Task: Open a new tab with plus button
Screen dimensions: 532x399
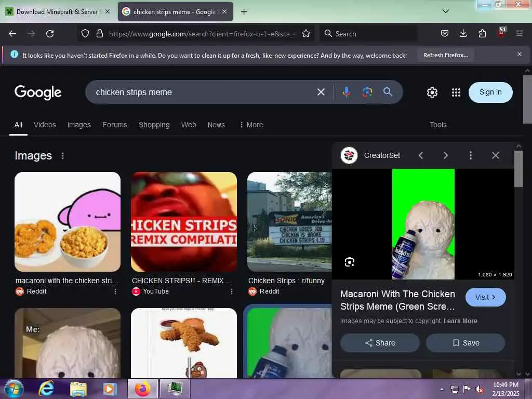Action: [x=244, y=12]
